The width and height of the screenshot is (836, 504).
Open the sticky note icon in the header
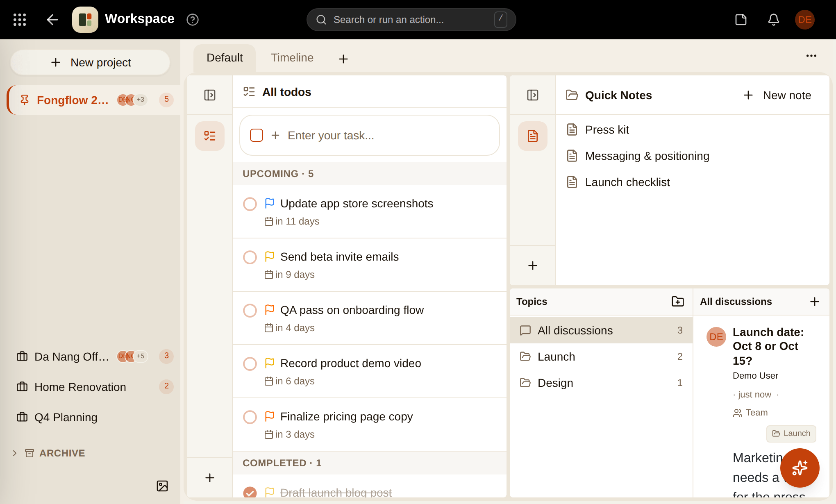click(x=741, y=20)
